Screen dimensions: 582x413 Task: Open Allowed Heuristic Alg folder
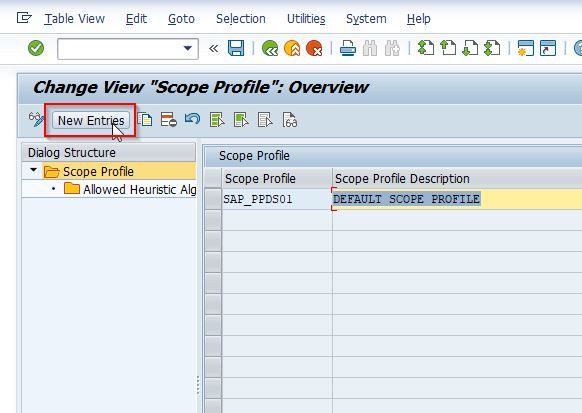point(130,189)
